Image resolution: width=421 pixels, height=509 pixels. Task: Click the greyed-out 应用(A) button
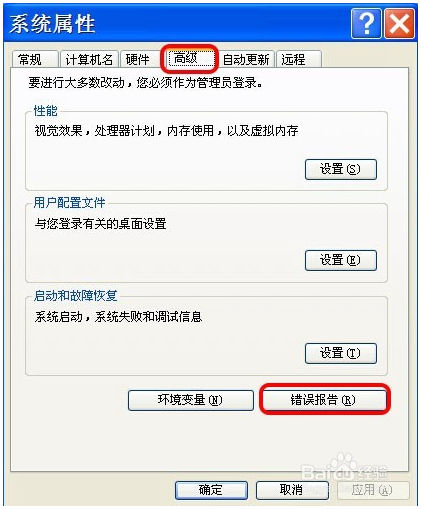pyautogui.click(x=373, y=490)
